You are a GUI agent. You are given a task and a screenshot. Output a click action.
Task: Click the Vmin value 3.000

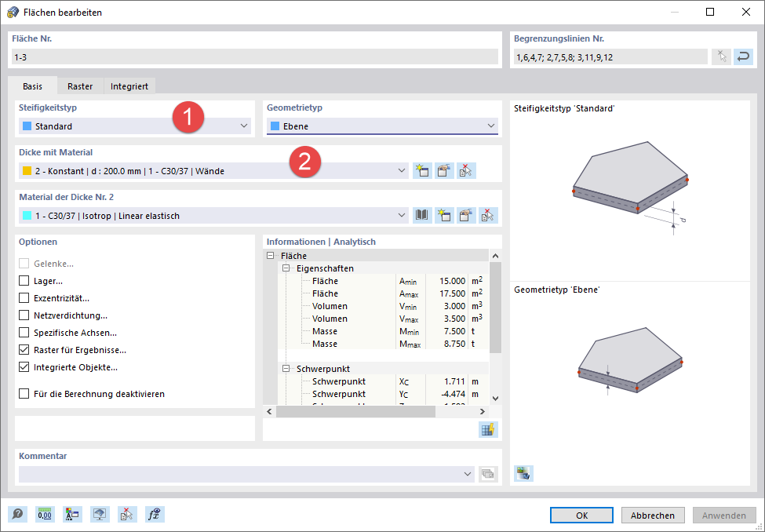(454, 306)
